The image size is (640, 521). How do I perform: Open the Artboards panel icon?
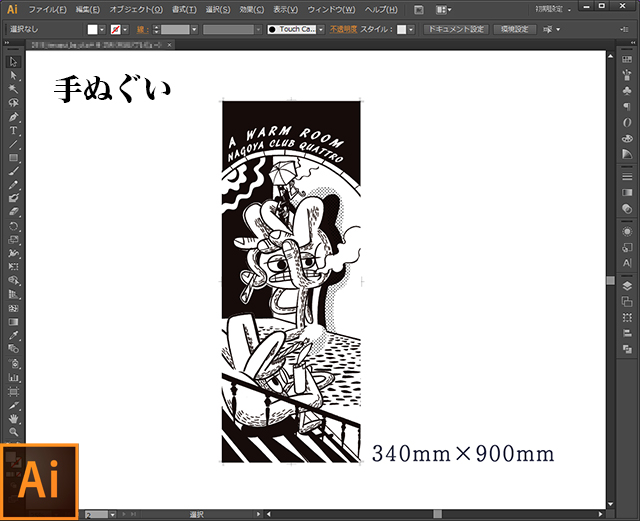tap(627, 302)
